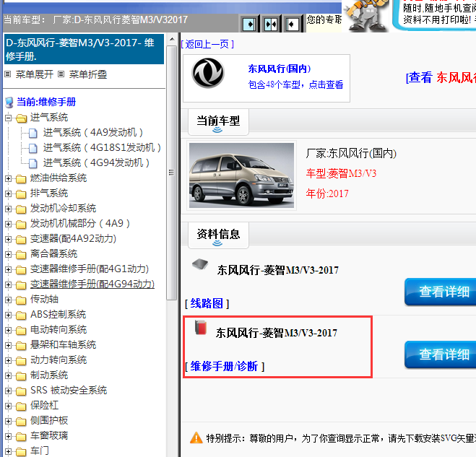Click the split-center panel layout icon
This screenshot has height=457, width=476.
coord(271,24)
